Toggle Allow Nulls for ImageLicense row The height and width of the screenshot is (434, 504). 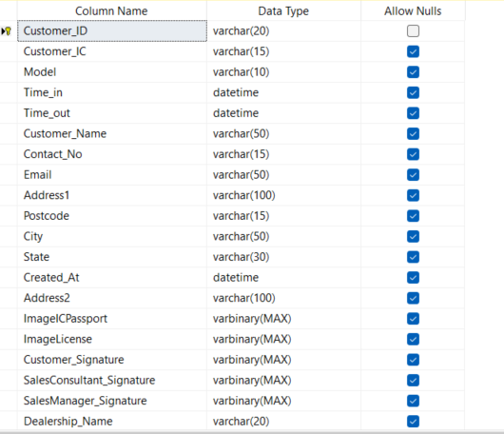[x=413, y=340]
